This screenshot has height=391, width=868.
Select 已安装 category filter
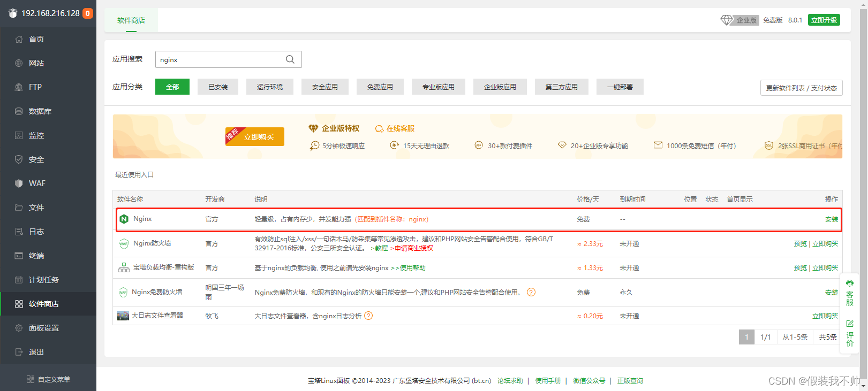click(x=218, y=87)
